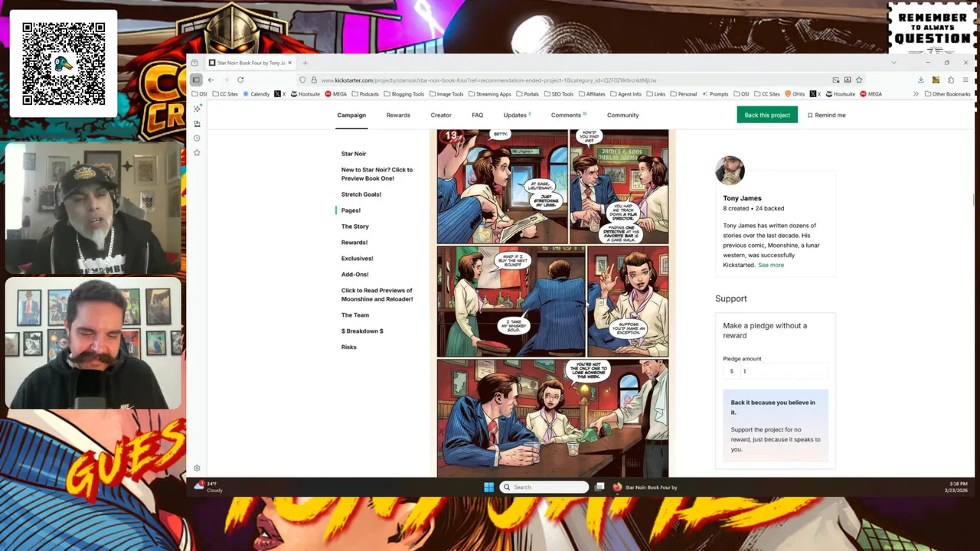The height and width of the screenshot is (551, 980).
Task: Bookmark this page with the star icon
Action: [x=859, y=80]
